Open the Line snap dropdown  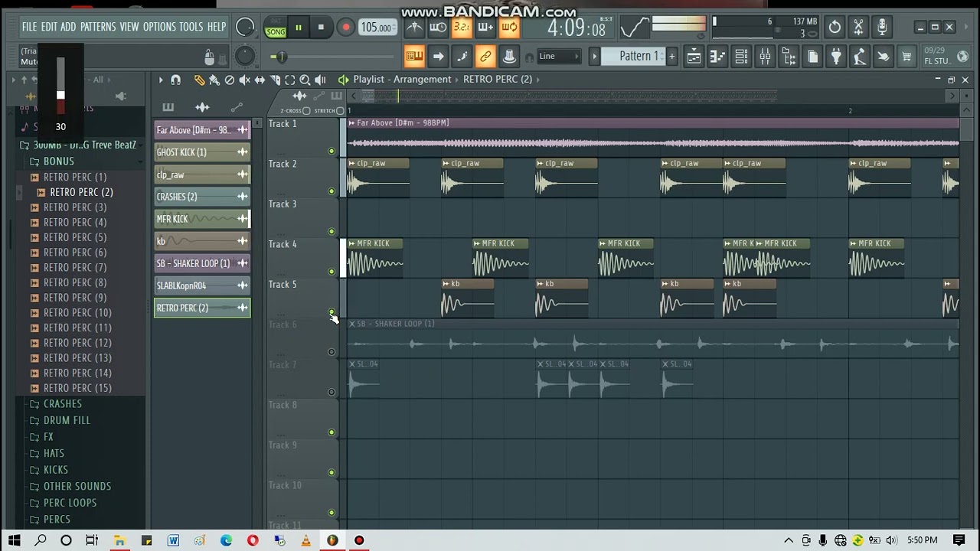pos(558,56)
